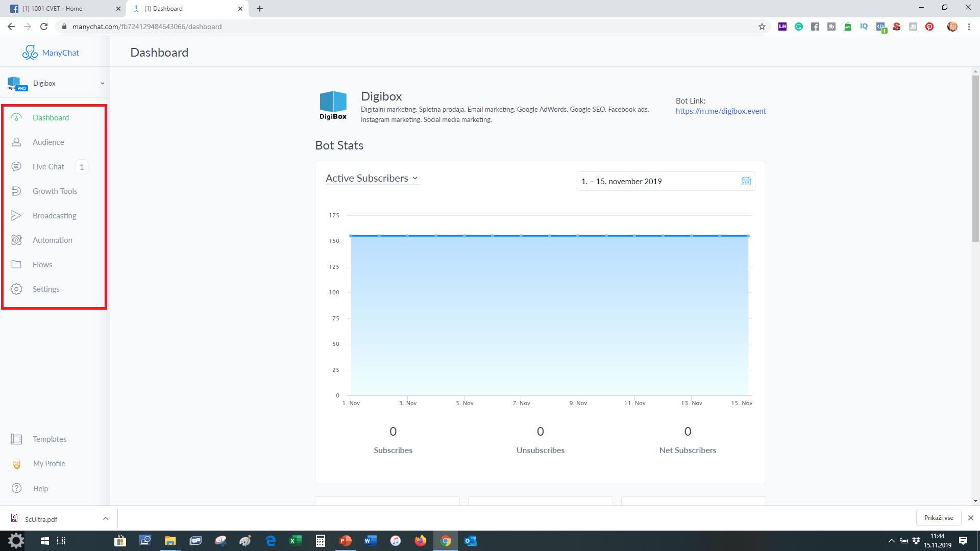Expand the ScUltra.pdf download options chevron

coord(105,519)
